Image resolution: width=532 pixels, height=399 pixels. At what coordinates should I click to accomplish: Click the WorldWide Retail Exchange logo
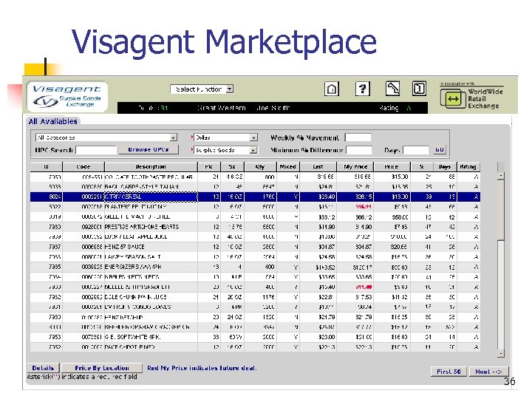tap(472, 97)
